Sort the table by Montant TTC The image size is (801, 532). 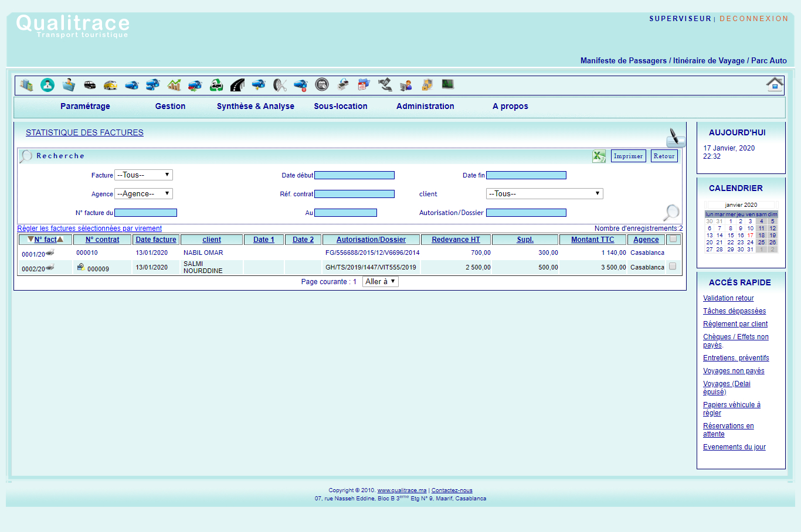592,240
